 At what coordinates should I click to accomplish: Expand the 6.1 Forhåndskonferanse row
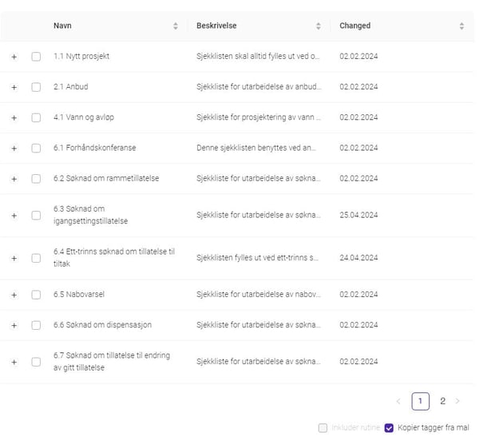(14, 148)
